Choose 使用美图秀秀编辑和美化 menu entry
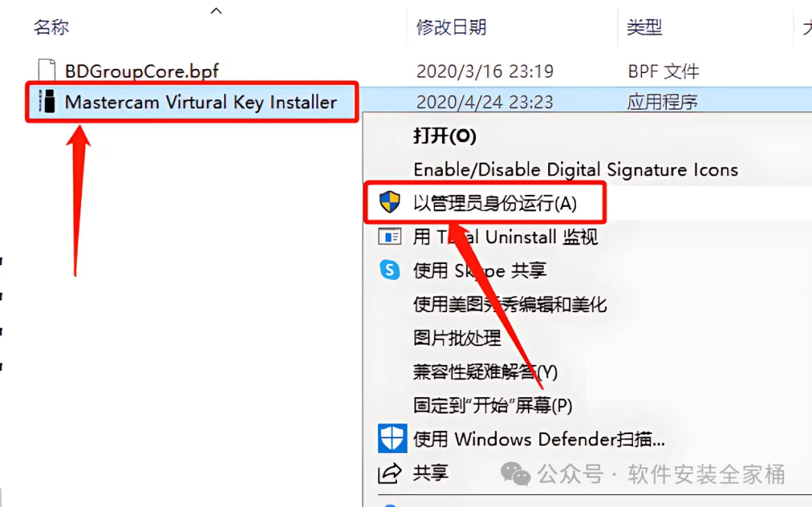 click(510, 305)
